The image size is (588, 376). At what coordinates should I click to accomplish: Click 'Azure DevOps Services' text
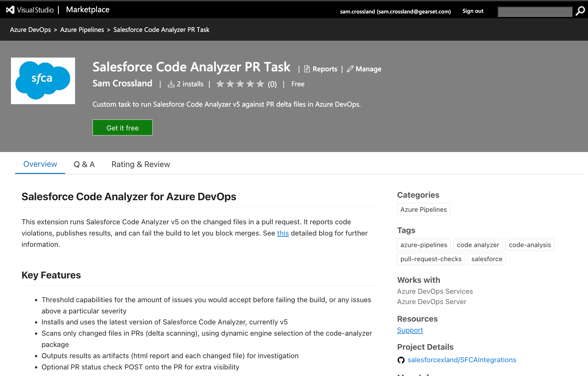pos(435,291)
